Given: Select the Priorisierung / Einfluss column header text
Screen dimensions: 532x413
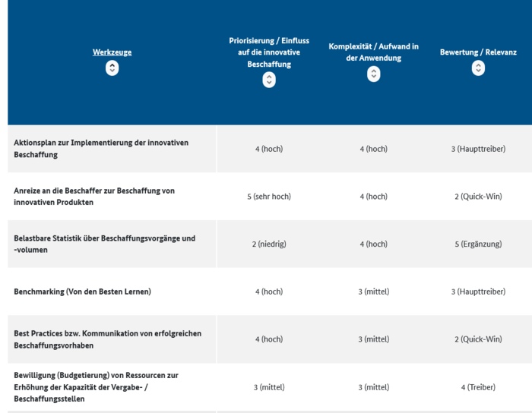Looking at the screenshot, I should (x=269, y=52).
